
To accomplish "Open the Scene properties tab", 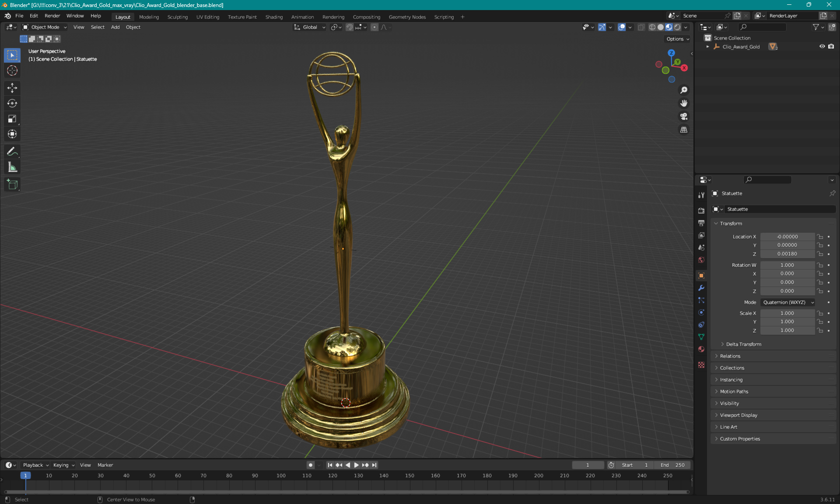I will click(x=701, y=247).
